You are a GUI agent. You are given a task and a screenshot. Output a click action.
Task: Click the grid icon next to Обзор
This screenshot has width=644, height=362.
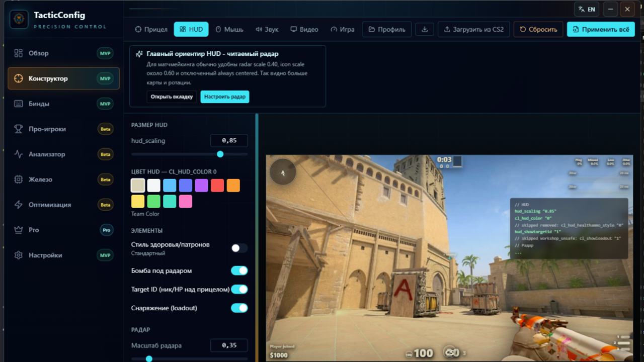click(x=19, y=53)
